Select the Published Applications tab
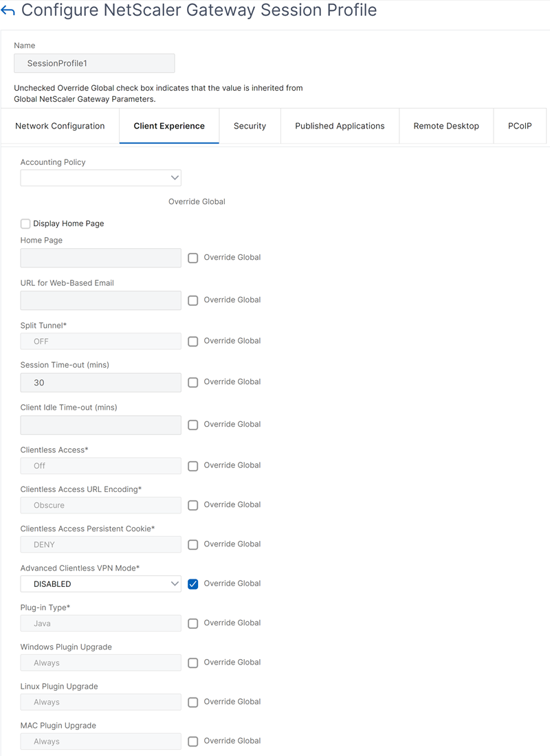550x756 pixels. pos(340,126)
